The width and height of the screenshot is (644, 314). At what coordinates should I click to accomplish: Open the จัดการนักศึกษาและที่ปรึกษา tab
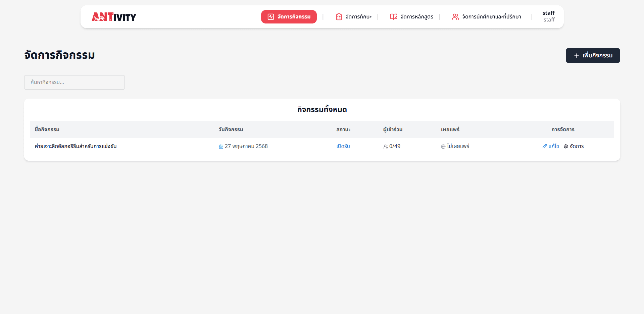(486, 17)
